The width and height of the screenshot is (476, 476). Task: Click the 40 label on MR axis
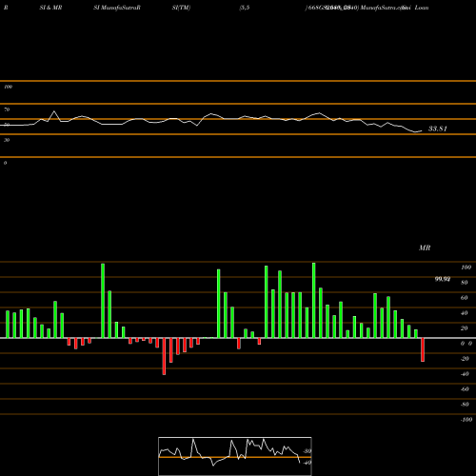pyautogui.click(x=465, y=313)
